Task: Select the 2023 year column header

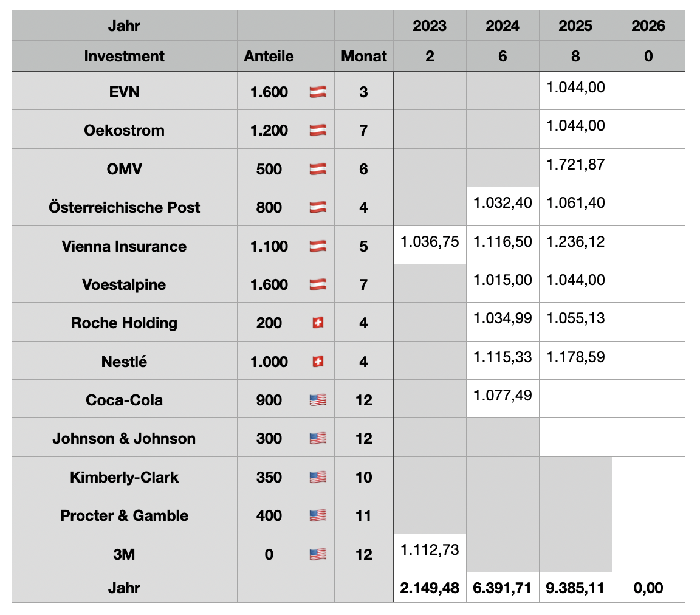Action: click(x=430, y=26)
